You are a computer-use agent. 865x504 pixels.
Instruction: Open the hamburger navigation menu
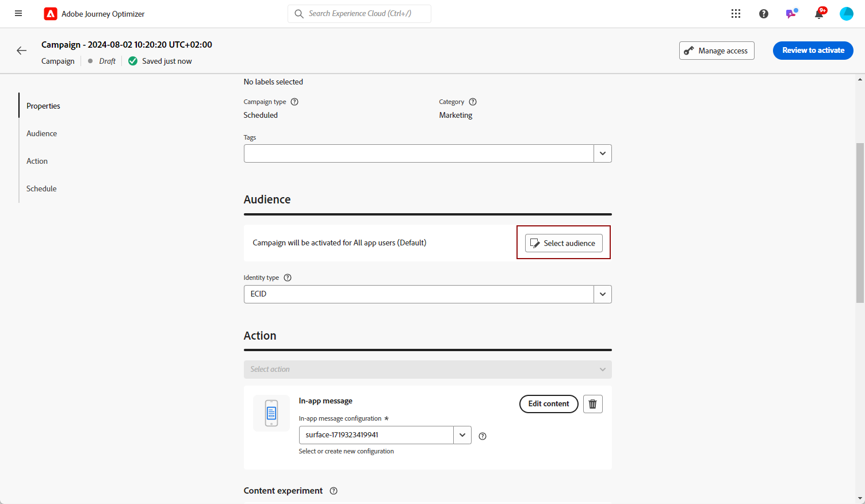click(x=18, y=14)
